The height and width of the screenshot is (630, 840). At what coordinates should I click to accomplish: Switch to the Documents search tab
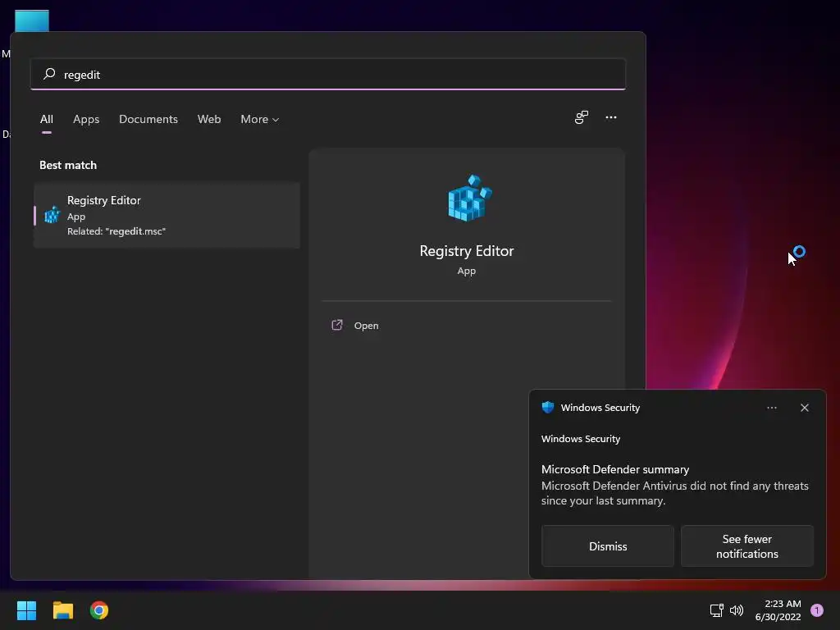pyautogui.click(x=148, y=119)
